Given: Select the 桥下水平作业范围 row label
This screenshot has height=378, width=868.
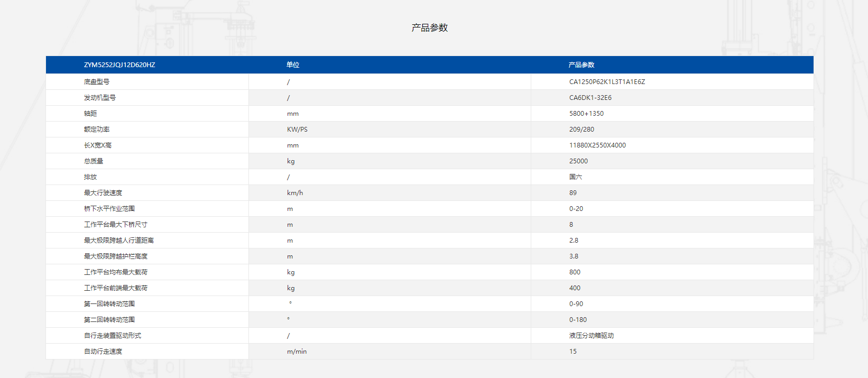Looking at the screenshot, I should point(109,209).
